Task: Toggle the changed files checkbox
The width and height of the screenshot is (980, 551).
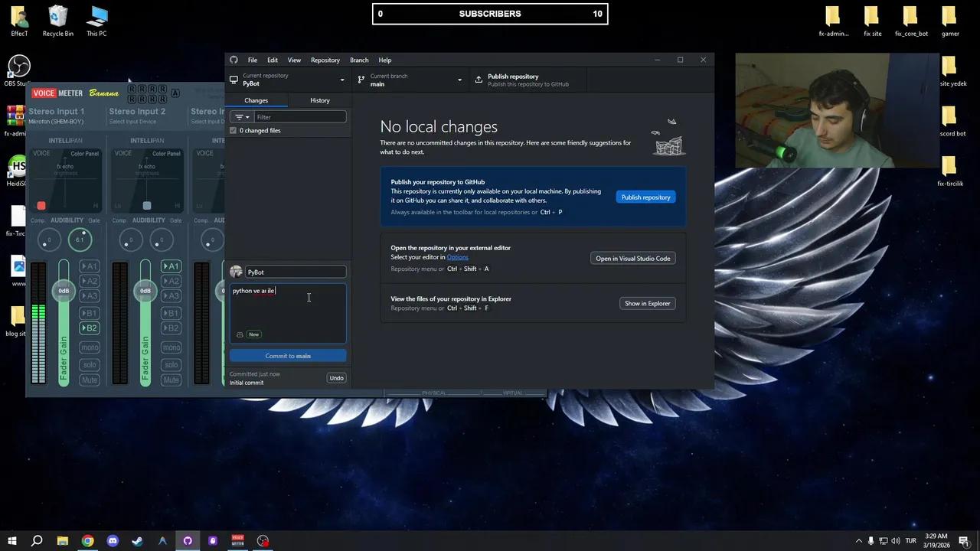Action: (x=234, y=131)
